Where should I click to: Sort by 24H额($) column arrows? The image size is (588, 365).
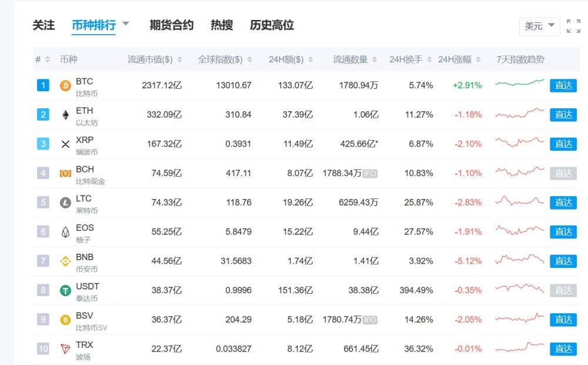click(310, 59)
